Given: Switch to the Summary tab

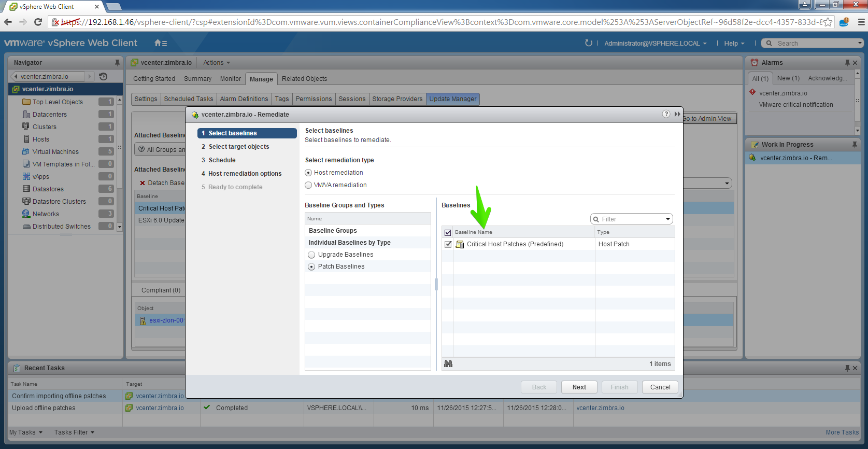Looking at the screenshot, I should [197, 79].
